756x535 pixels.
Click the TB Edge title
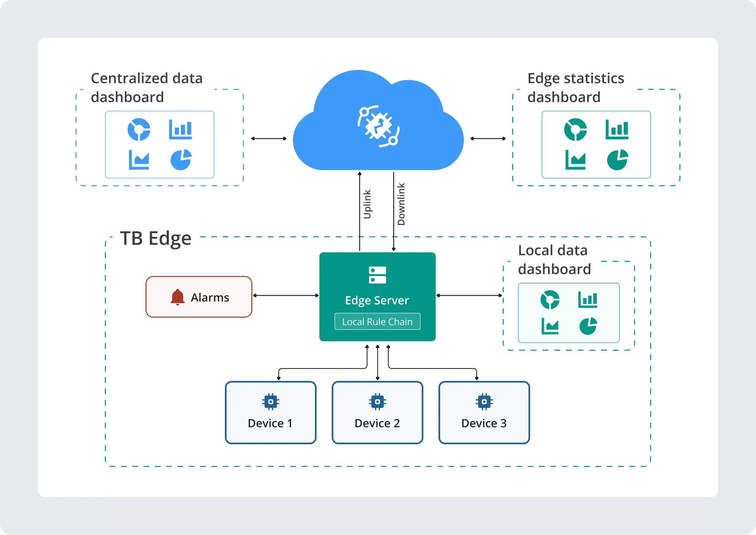point(156,238)
